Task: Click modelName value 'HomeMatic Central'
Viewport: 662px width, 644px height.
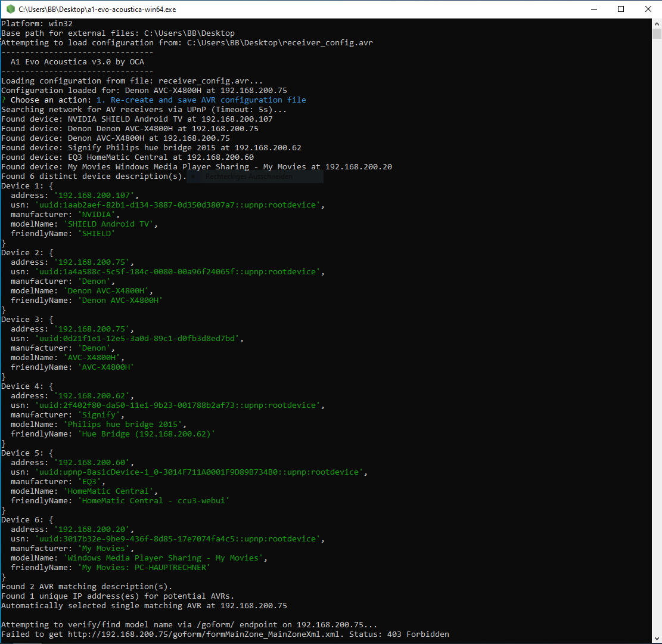Action: pyautogui.click(x=108, y=491)
